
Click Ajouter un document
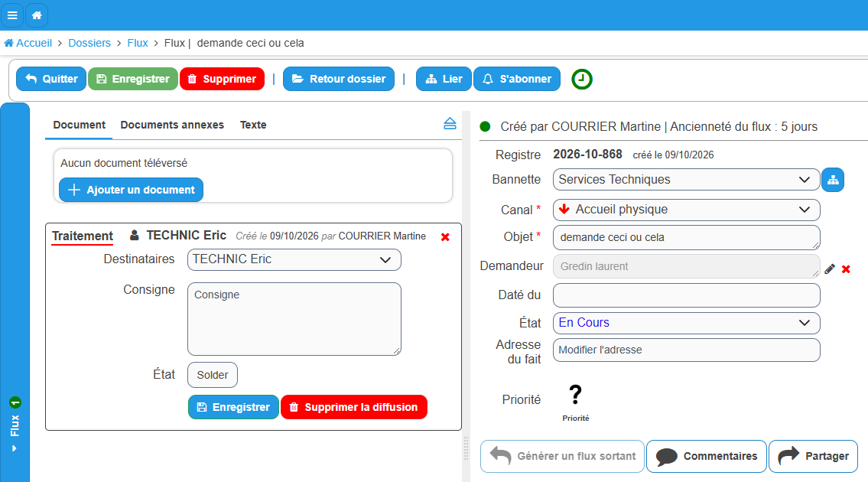[x=132, y=190]
